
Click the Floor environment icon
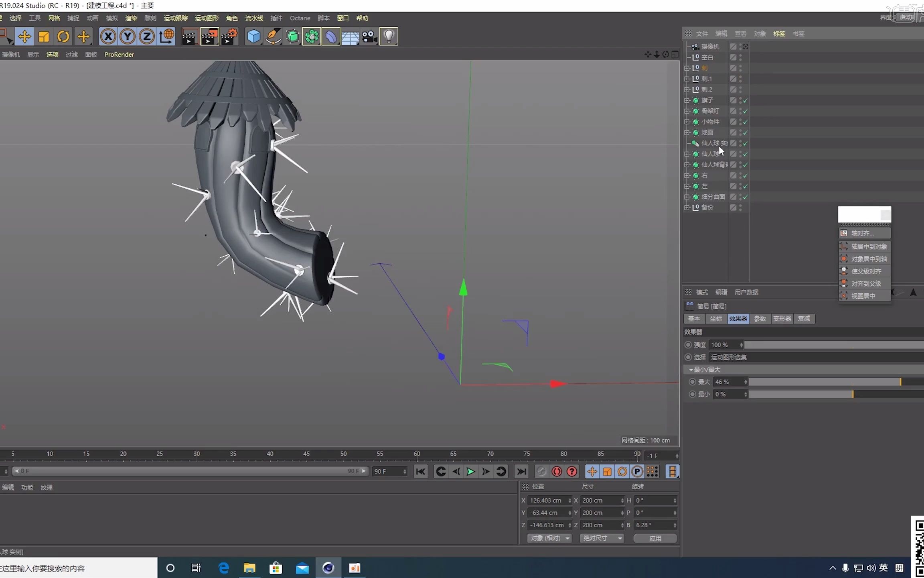click(350, 37)
